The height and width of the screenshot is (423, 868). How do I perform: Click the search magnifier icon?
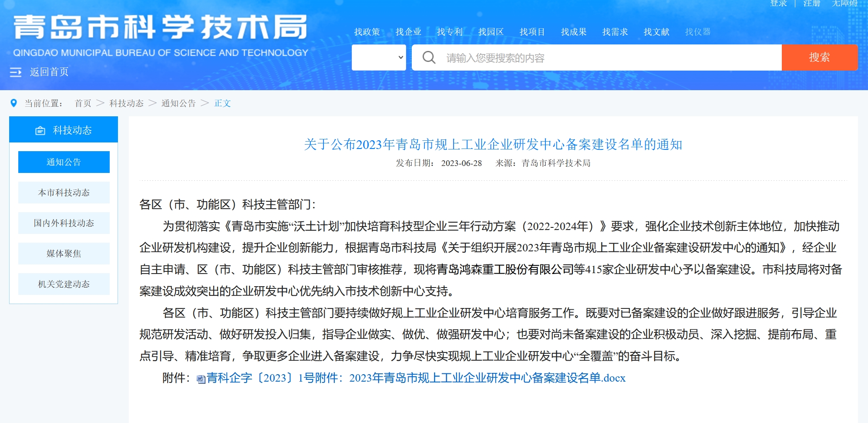pyautogui.click(x=429, y=58)
